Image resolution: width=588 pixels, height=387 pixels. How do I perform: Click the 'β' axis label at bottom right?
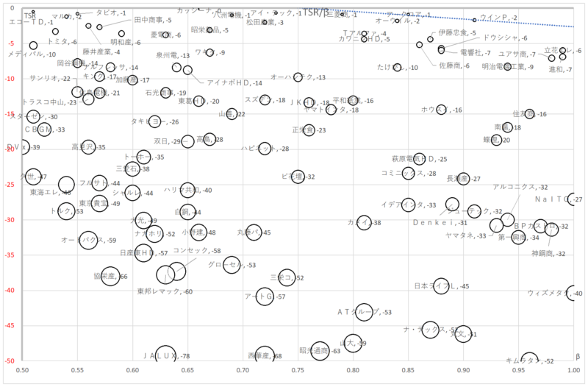point(578,356)
